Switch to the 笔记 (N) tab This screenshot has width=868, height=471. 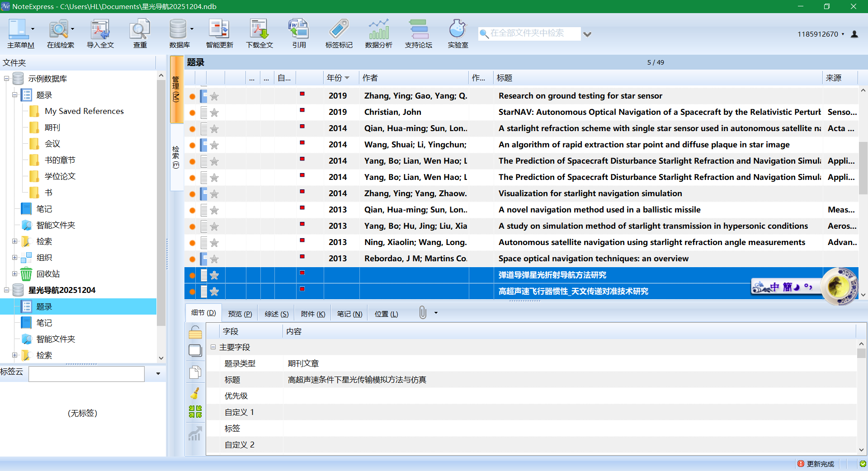tap(349, 314)
